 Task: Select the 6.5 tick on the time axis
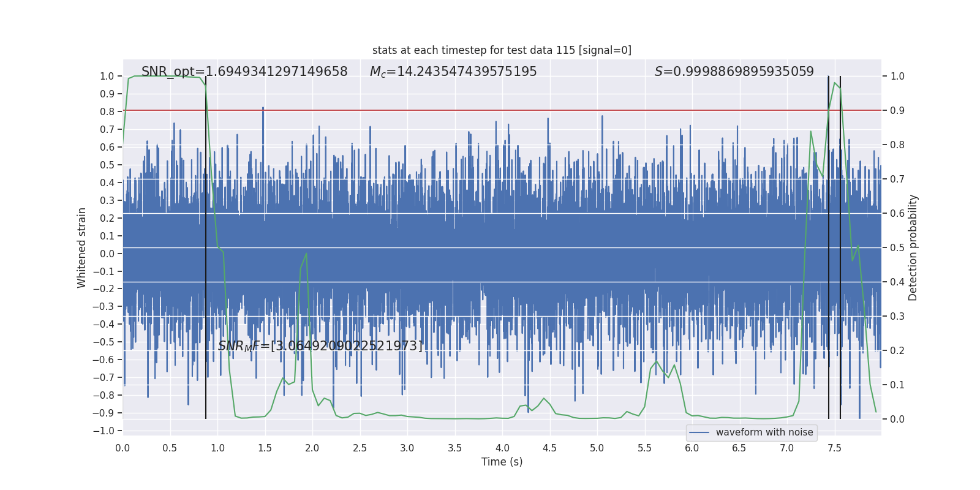tap(739, 448)
